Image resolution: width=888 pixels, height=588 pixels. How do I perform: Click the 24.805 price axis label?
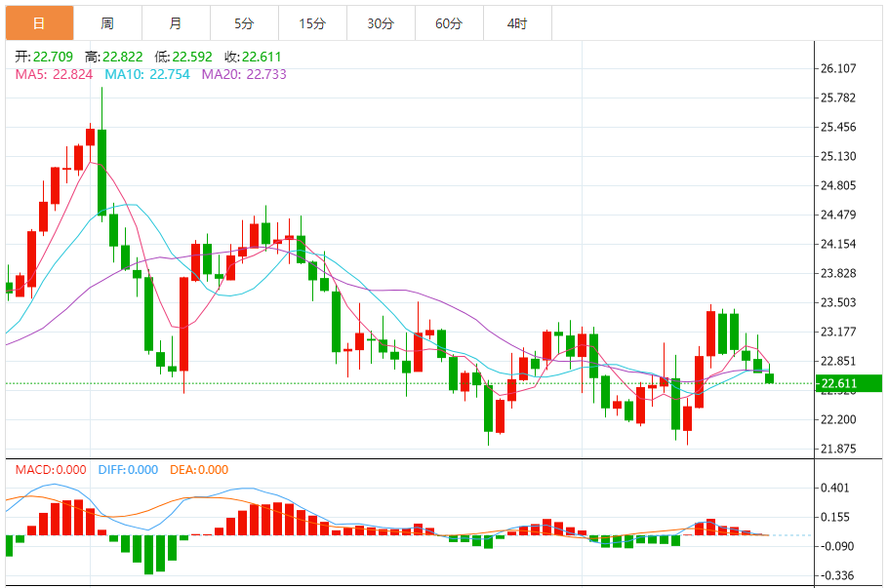[839, 185]
